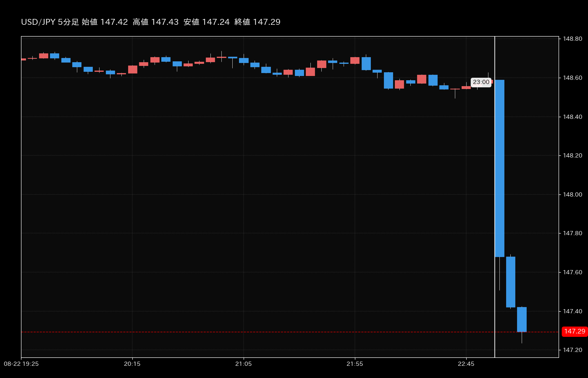The height and width of the screenshot is (378, 588).
Task: Click the 21:05 time axis label
Action: click(244, 364)
